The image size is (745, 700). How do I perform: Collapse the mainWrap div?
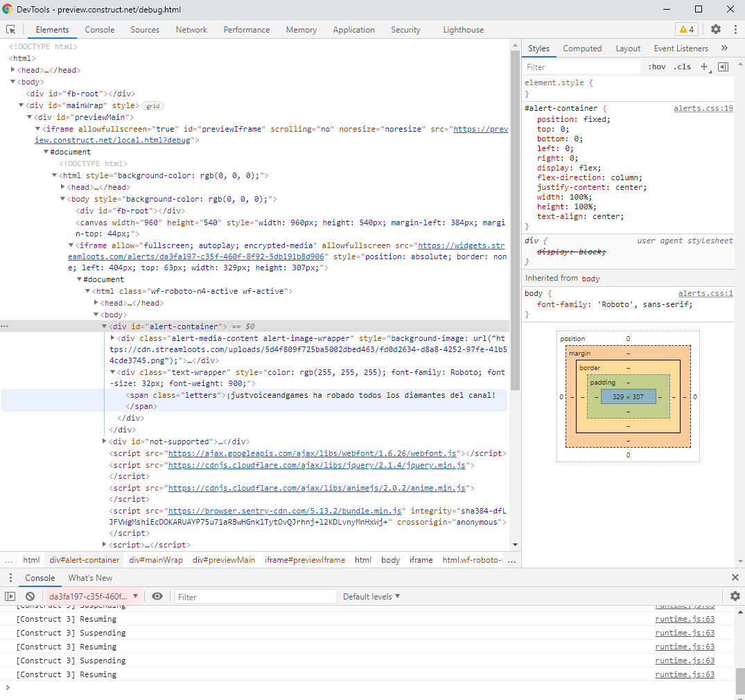[21, 105]
